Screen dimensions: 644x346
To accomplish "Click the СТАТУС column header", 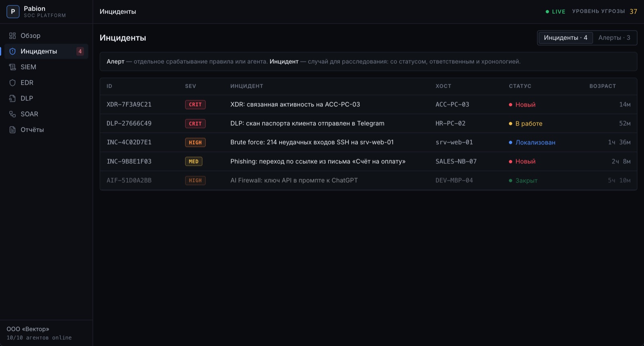I will coord(520,86).
